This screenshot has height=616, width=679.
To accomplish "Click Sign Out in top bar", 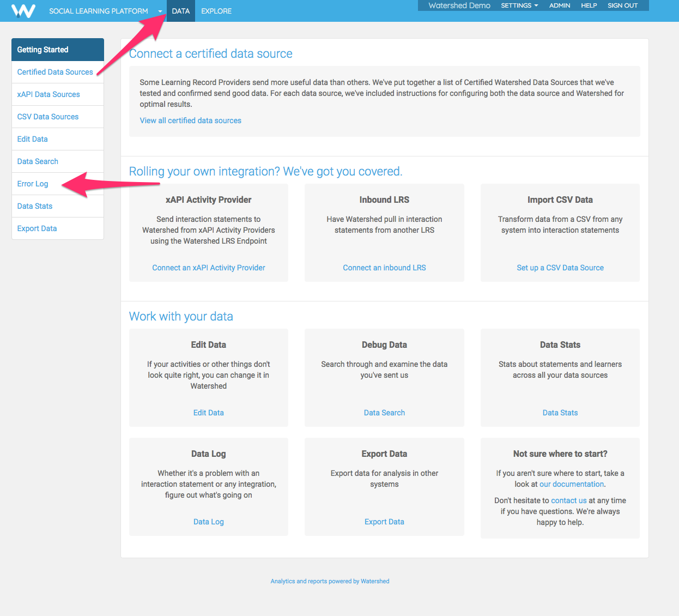I will click(x=622, y=5).
